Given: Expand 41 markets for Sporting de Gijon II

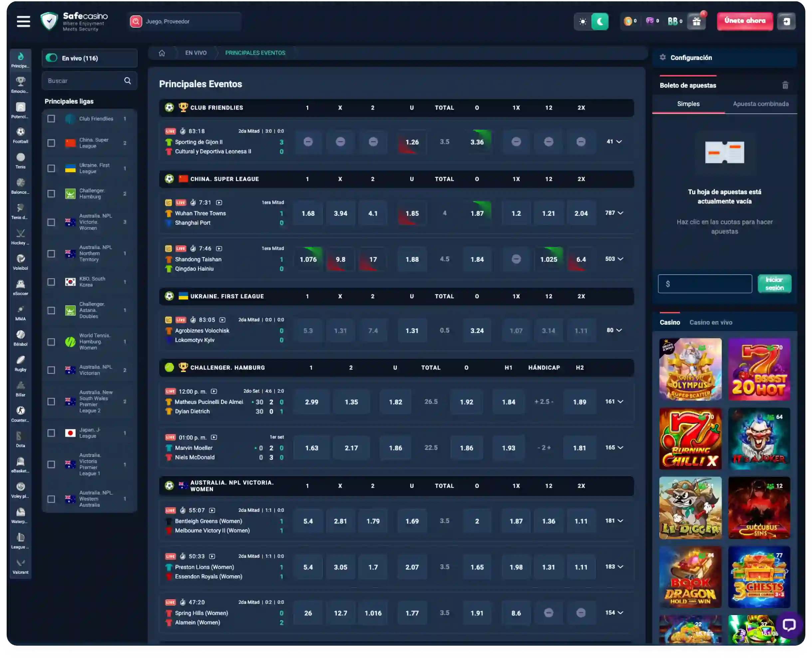Looking at the screenshot, I should pos(614,142).
